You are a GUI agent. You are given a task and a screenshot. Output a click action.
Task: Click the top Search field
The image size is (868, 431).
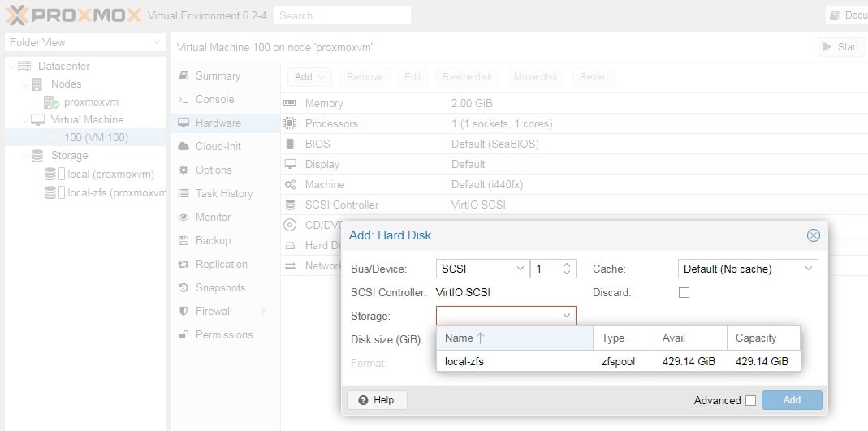tap(342, 15)
